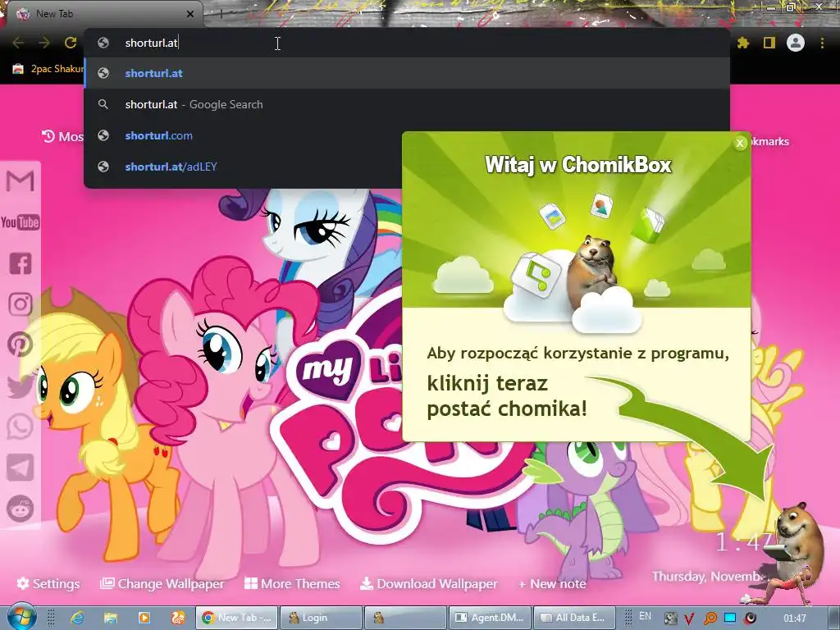
Task: Click the address bar containing shorturl.at
Action: click(x=407, y=43)
